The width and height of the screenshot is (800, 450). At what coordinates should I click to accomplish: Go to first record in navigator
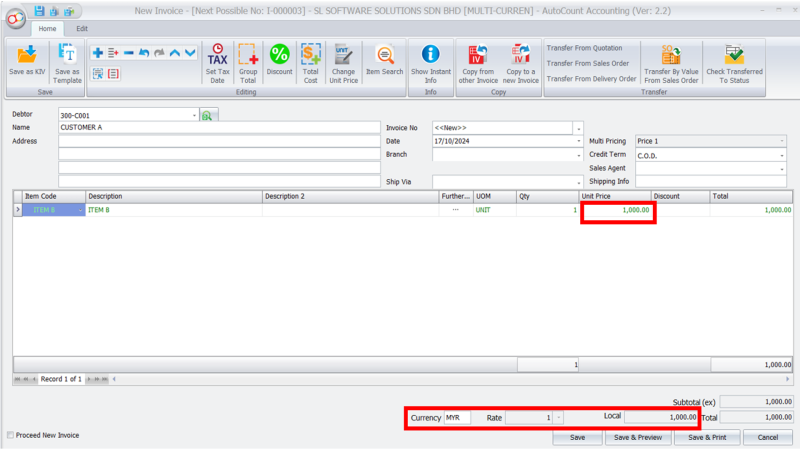tap(17, 379)
